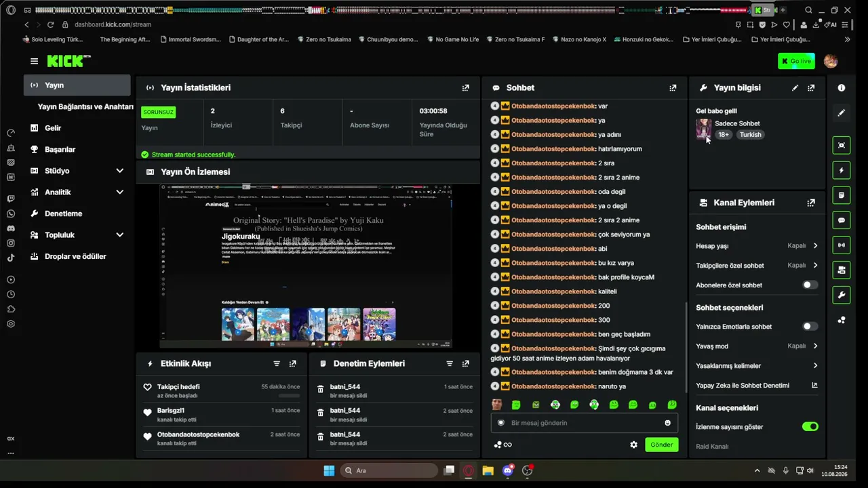This screenshot has height=488, width=868.
Task: Open the Solo Leveling Türk bookmark
Action: click(x=52, y=39)
